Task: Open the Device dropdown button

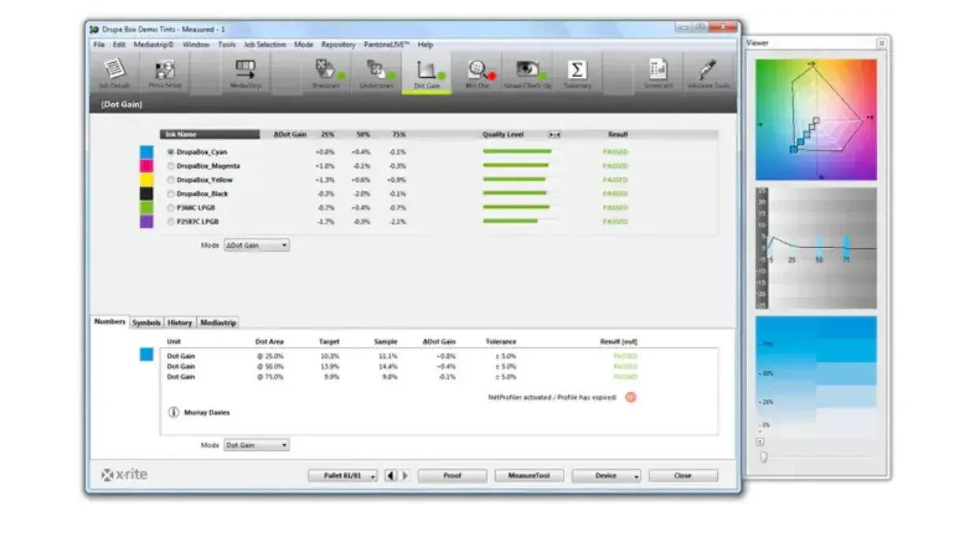Action: coord(605,475)
